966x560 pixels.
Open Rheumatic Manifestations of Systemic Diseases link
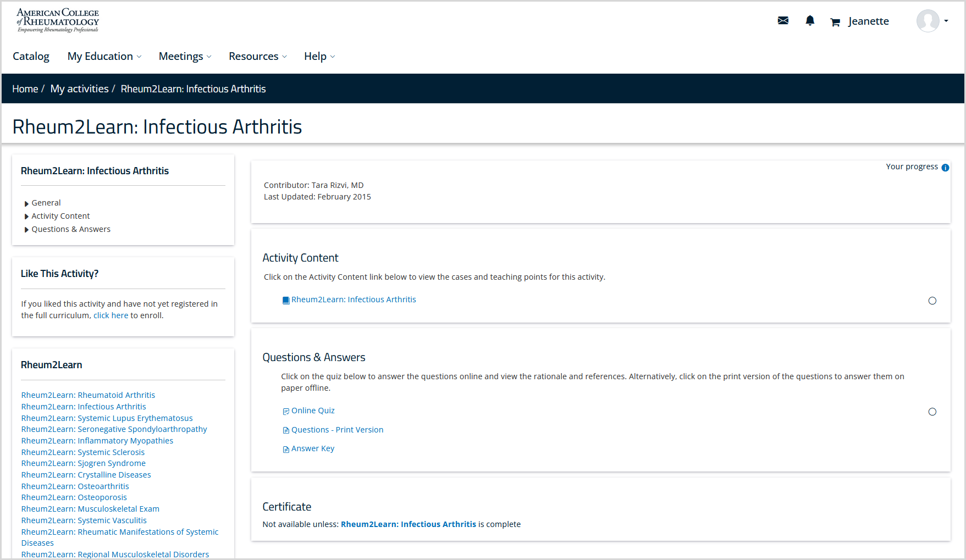pyautogui.click(x=120, y=537)
